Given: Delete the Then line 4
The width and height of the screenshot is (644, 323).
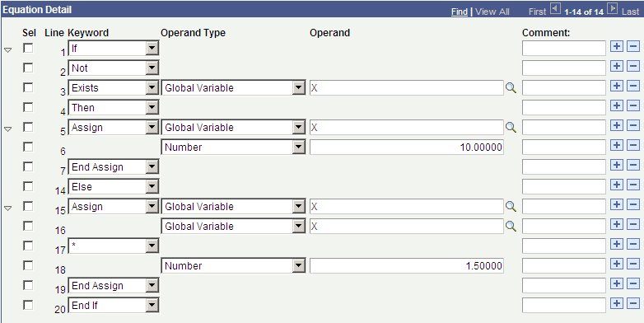Looking at the screenshot, I should (x=633, y=105).
